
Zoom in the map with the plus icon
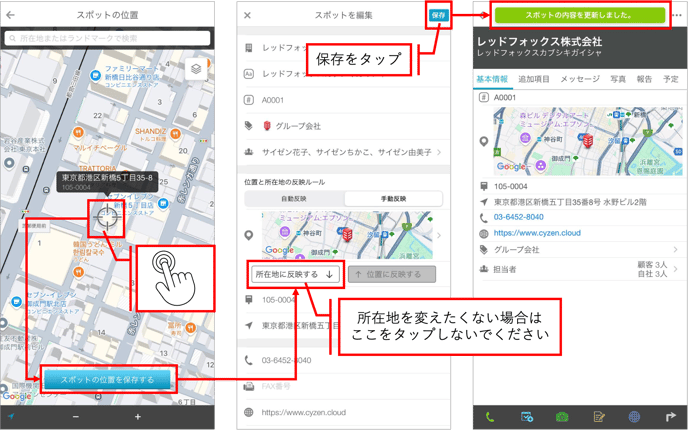(137, 417)
